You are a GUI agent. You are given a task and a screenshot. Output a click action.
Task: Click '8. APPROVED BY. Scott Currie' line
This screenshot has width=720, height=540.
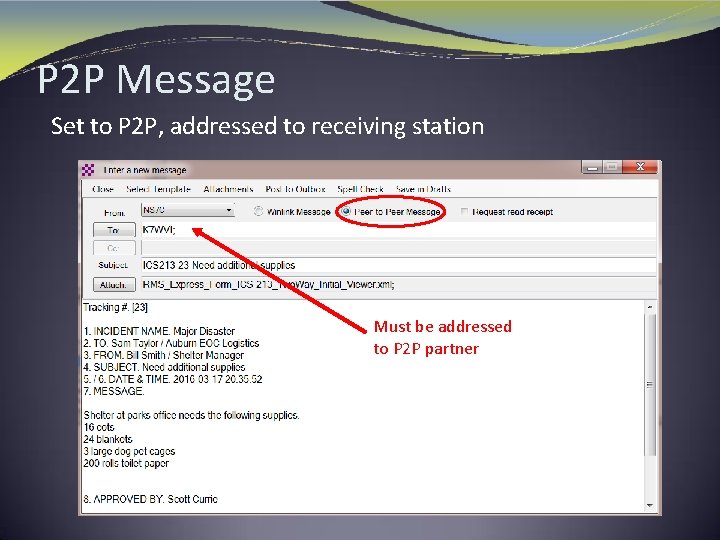pos(151,499)
